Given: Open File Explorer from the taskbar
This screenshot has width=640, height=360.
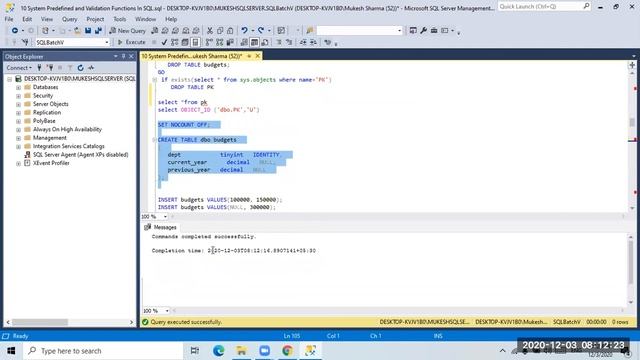Looking at the screenshot, I should pyautogui.click(x=241, y=351).
